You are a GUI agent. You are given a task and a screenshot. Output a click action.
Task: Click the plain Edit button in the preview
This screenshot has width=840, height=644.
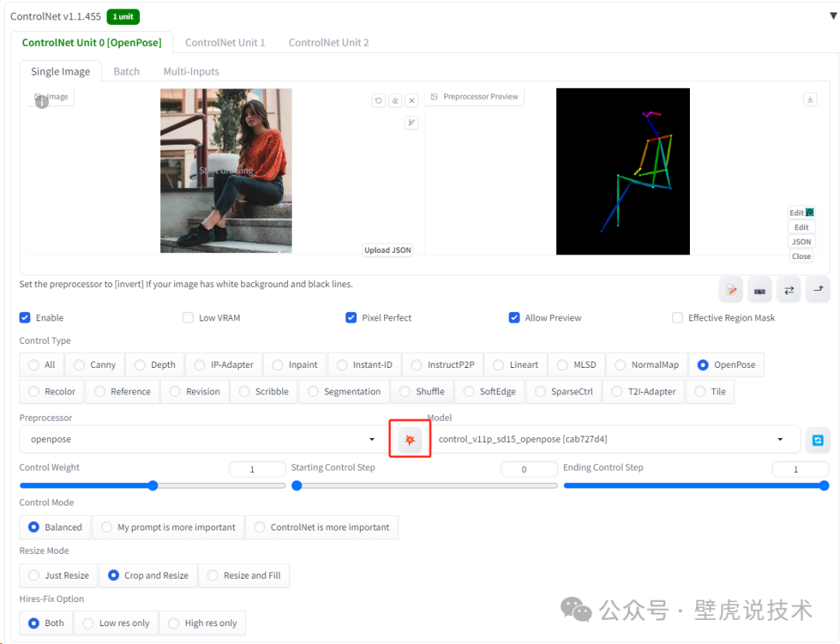(801, 227)
